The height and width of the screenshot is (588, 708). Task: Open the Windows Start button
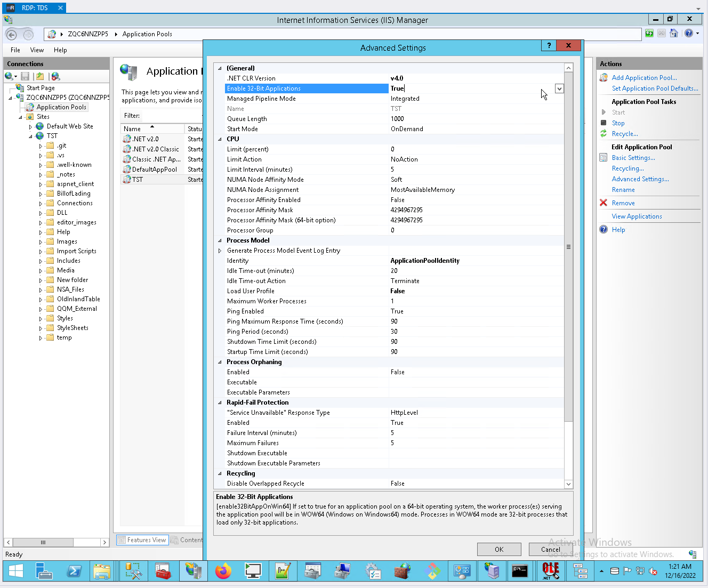click(16, 571)
